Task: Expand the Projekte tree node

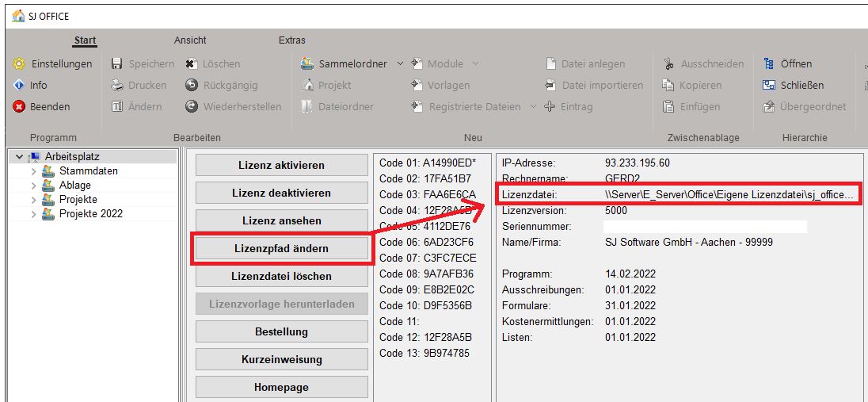Action: pyautogui.click(x=33, y=200)
